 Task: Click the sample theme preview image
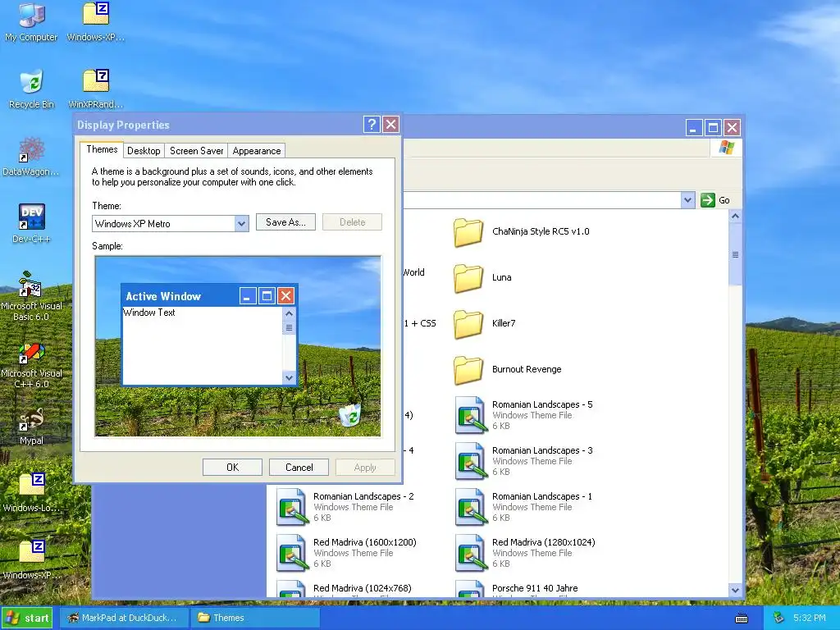pyautogui.click(x=238, y=346)
